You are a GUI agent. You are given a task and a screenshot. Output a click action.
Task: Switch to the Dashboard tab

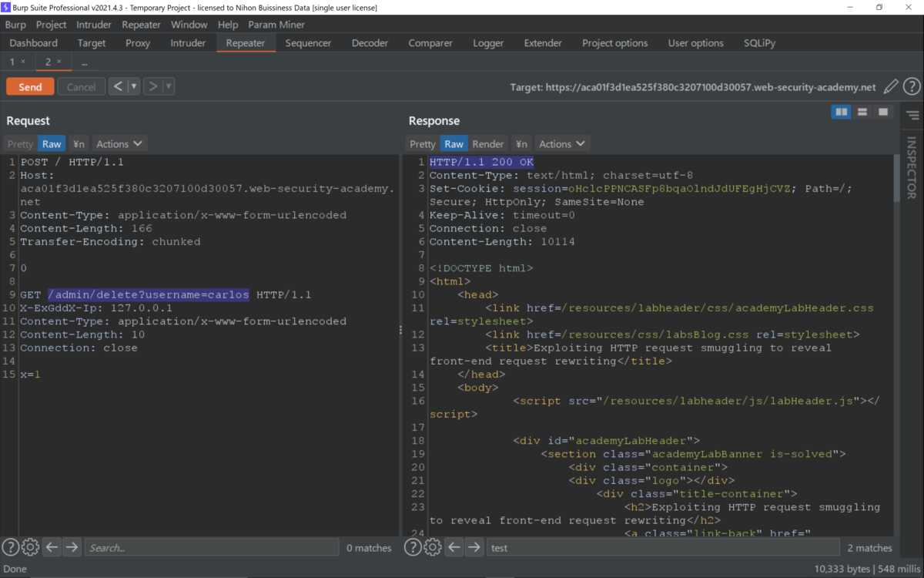tap(34, 43)
